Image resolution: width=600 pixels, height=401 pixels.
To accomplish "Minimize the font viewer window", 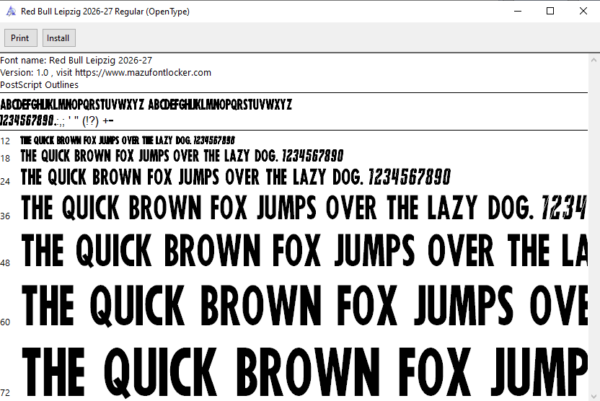I will click(518, 11).
